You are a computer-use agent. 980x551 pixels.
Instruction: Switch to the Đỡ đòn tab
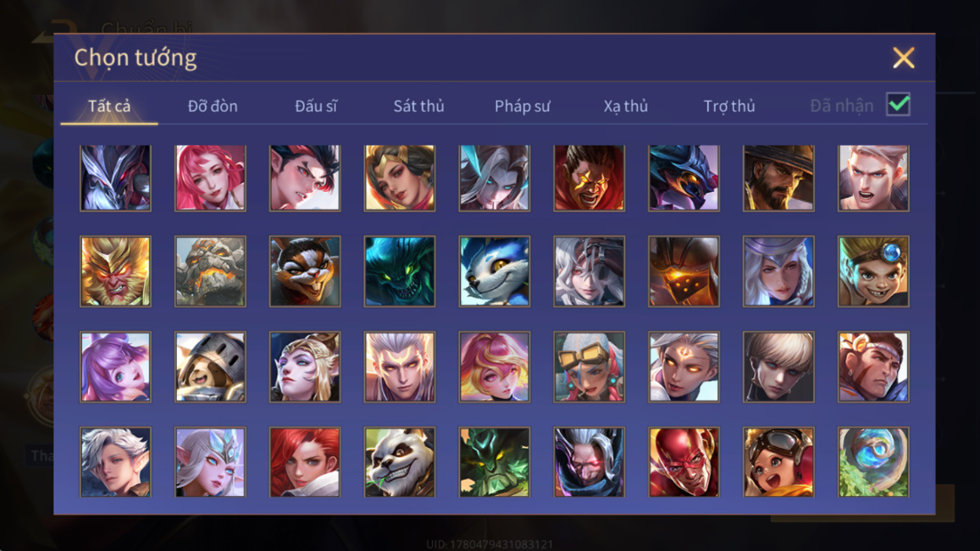pos(213,106)
